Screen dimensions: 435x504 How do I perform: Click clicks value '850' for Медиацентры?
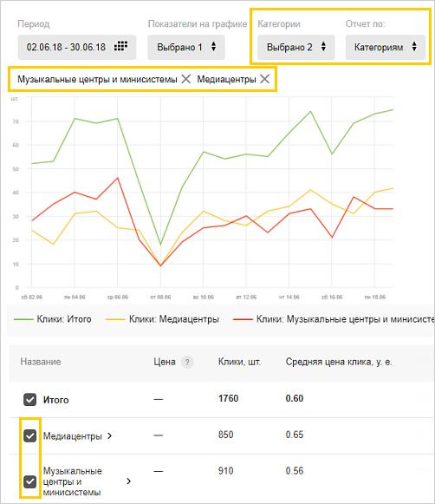[225, 435]
